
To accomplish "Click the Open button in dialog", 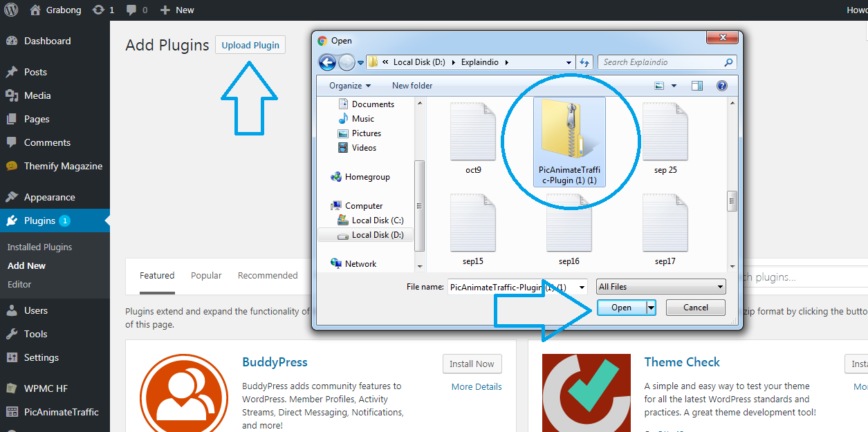I will (621, 308).
